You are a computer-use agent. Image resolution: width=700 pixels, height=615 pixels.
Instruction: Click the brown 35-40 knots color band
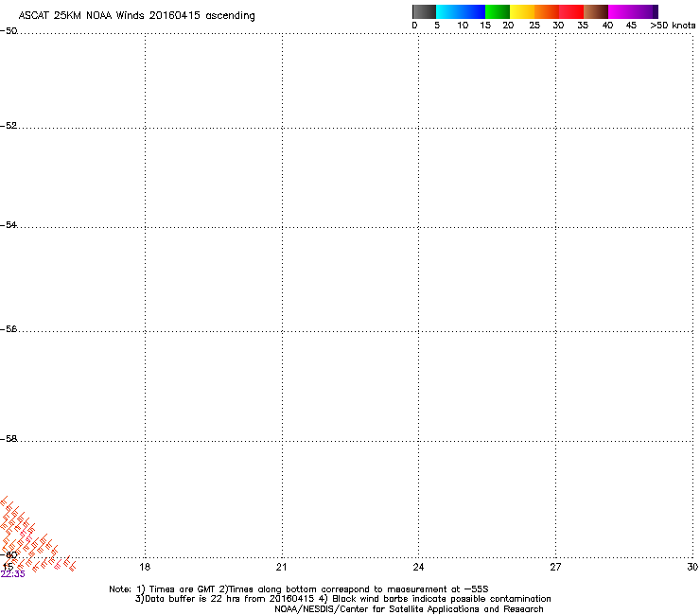(596, 11)
